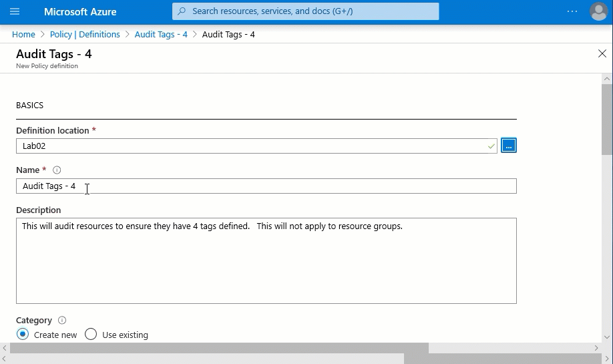Image resolution: width=613 pixels, height=364 pixels.
Task: Click the search magnifier icon
Action: (x=182, y=11)
